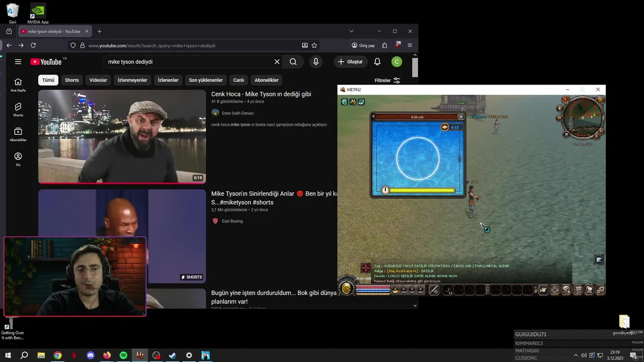This screenshot has width=644, height=362.
Task: Go to Ana Sayfa in YouTube sidebar
Action: 18,85
